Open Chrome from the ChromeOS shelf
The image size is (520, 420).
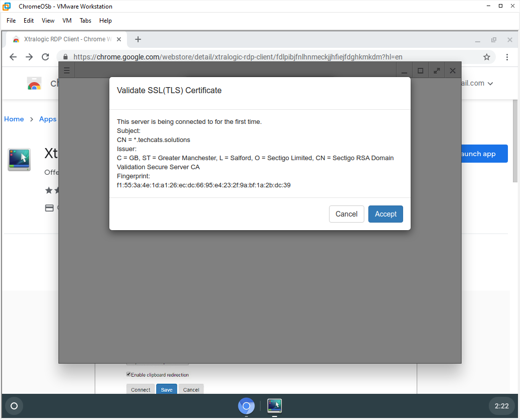[x=246, y=406]
